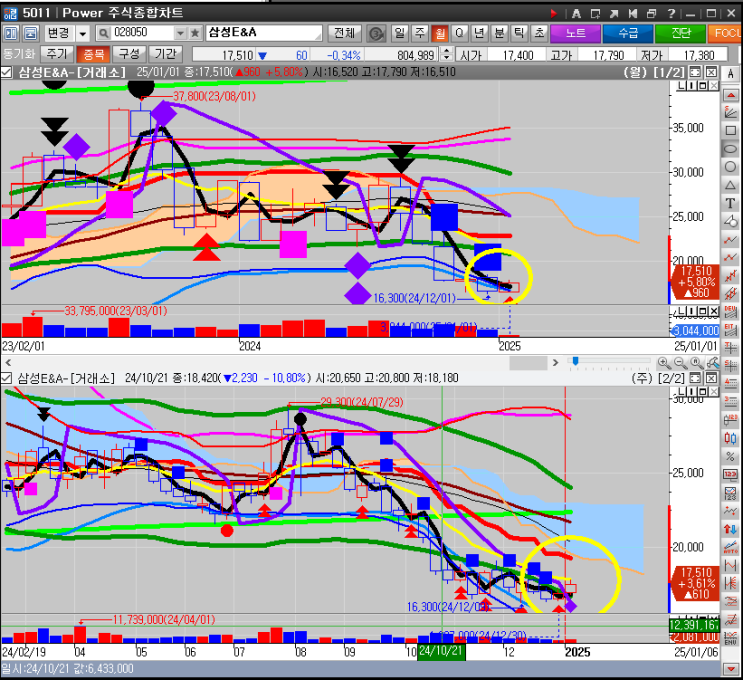This screenshot has width=743, height=680.
Task: Click the DEU channel tool icon
Action: coord(730,312)
